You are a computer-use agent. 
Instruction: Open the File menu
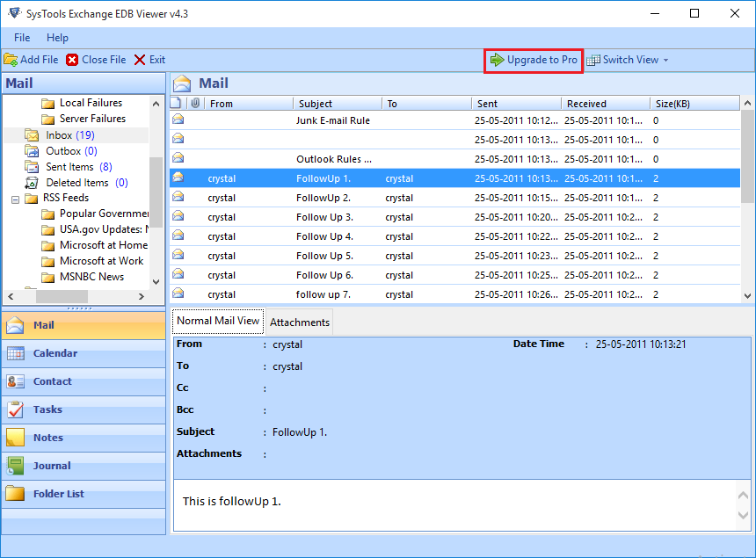click(x=22, y=38)
